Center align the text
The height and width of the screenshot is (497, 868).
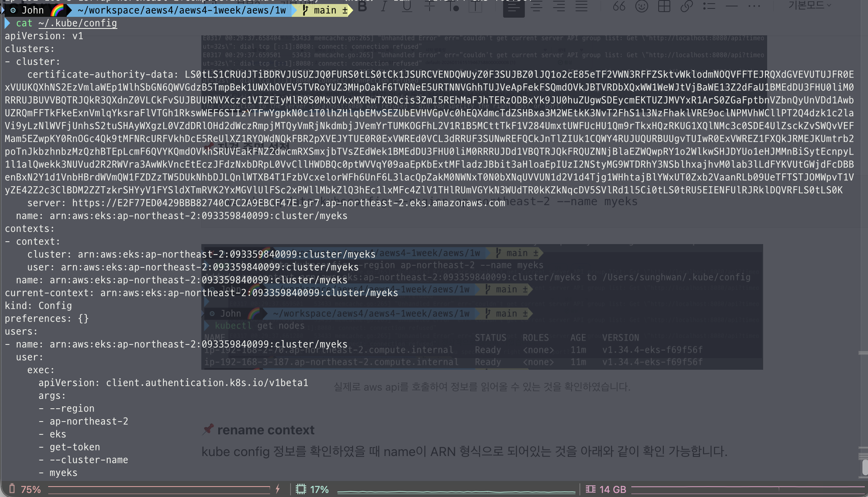click(536, 6)
